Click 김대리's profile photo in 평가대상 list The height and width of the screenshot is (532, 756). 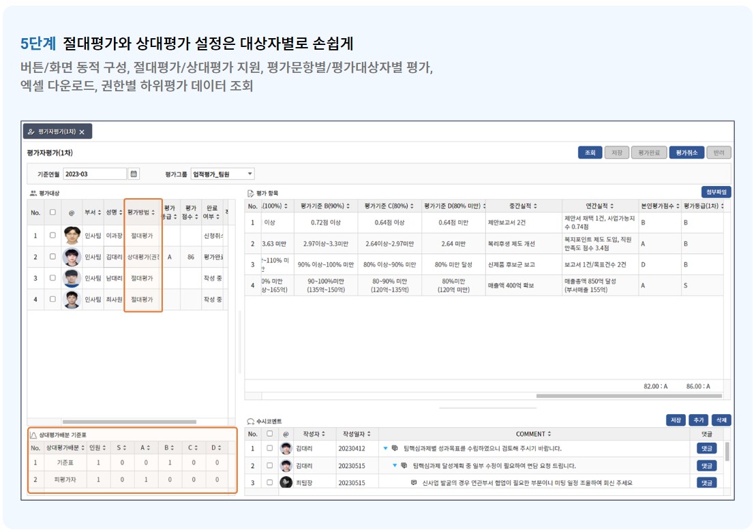72,257
